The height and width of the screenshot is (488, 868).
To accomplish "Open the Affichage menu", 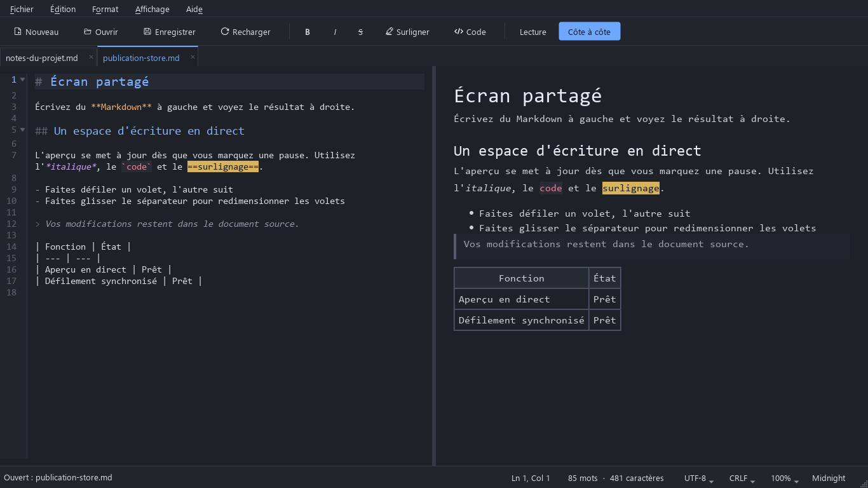I will click(x=153, y=9).
